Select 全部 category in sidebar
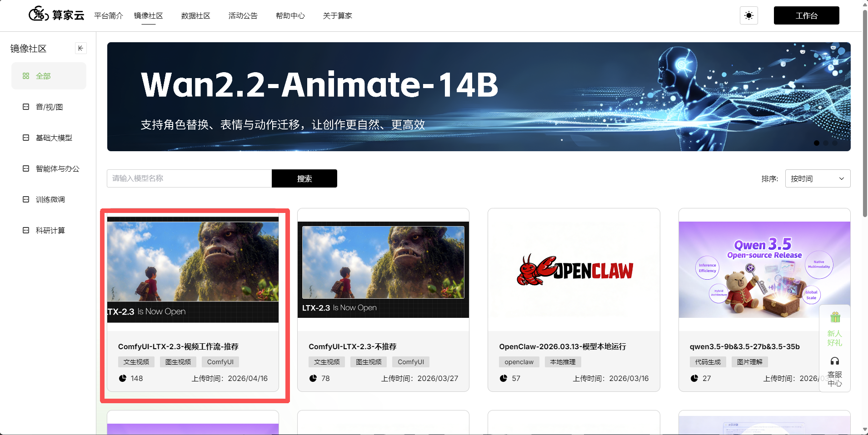868x435 pixels. pyautogui.click(x=49, y=76)
